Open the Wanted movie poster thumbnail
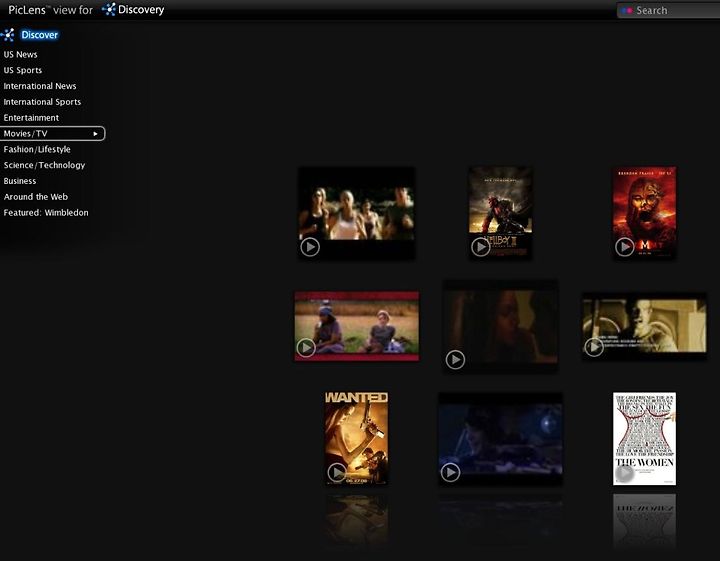Viewport: 720px width, 561px height. [356, 438]
